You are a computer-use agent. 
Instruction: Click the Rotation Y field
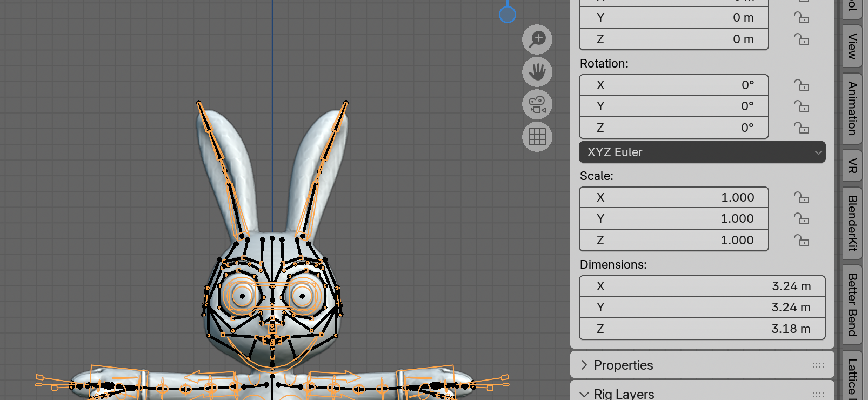(674, 106)
